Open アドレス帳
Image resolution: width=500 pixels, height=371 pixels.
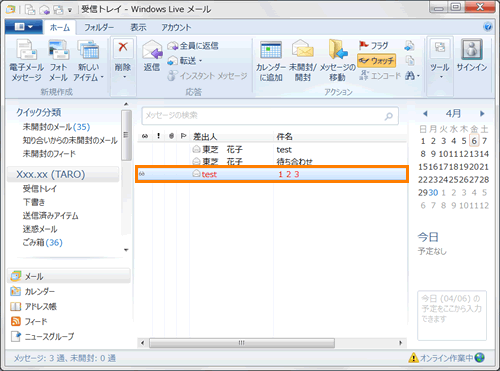[33, 306]
